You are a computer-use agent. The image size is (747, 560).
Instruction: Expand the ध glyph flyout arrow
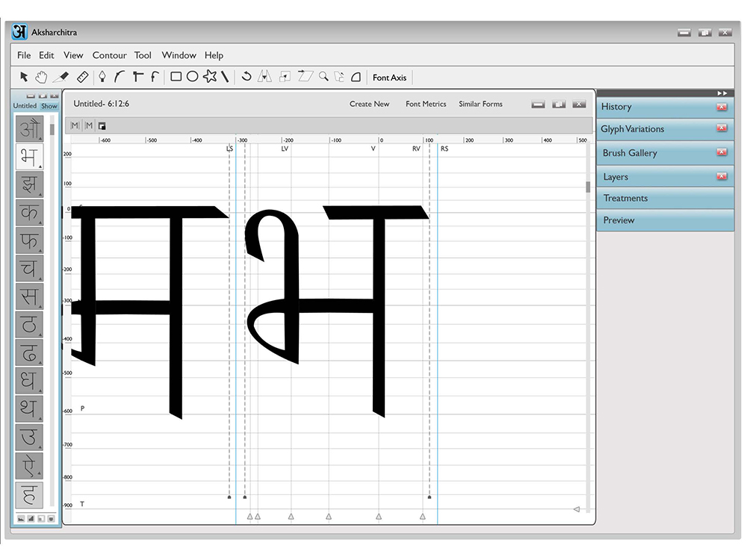click(x=40, y=391)
